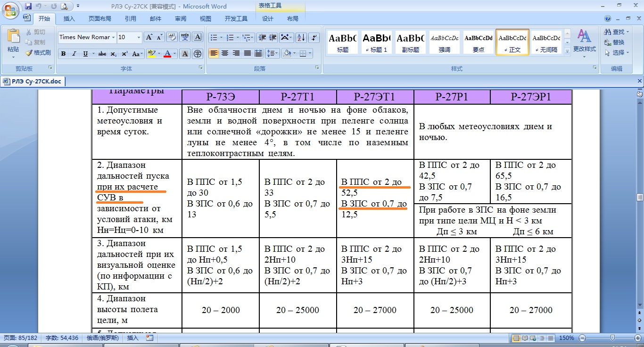Click the vertical scrollbar thumb
Image resolution: width=644 pixels, height=347 pixels.
click(x=640, y=198)
